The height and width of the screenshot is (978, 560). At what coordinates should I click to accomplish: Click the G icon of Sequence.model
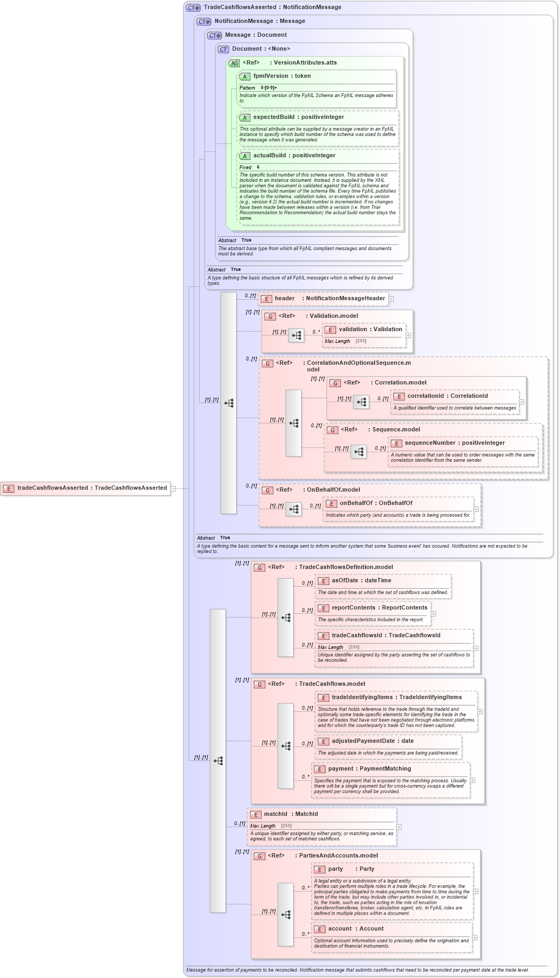pos(332,430)
